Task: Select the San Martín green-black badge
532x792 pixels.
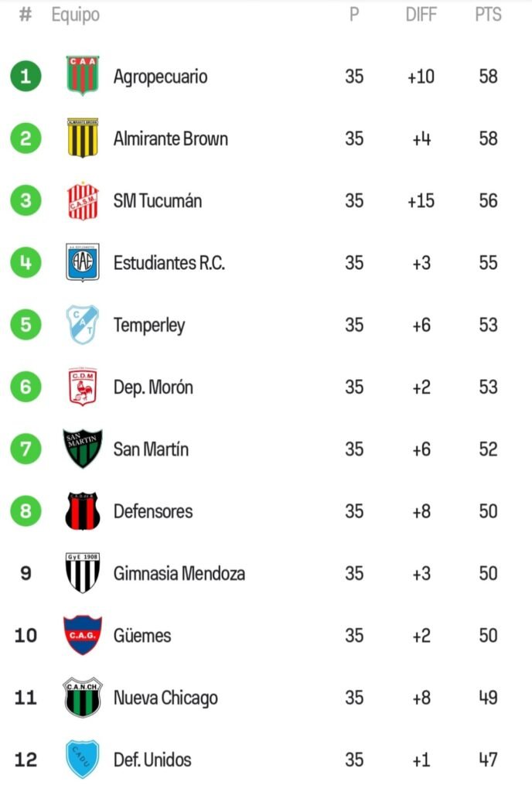Action: pos(82,449)
